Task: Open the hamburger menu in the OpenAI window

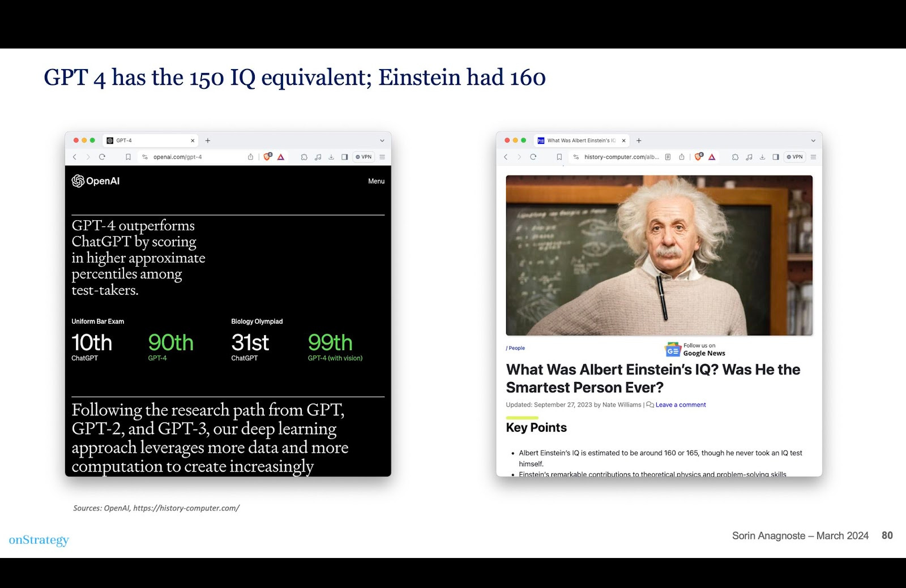Action: (x=382, y=157)
